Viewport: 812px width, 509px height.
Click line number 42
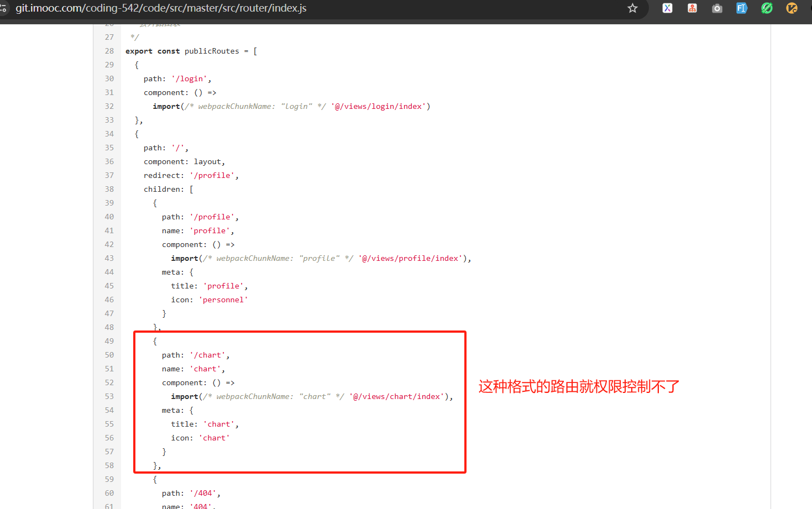(109, 244)
